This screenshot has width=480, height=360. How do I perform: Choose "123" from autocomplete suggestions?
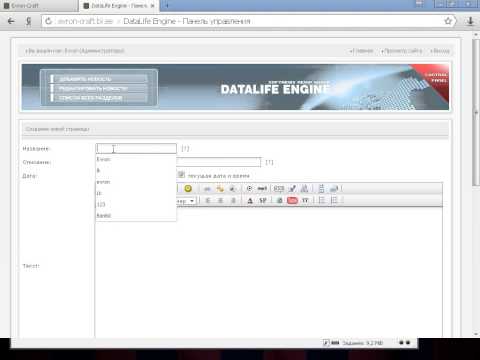pos(136,204)
